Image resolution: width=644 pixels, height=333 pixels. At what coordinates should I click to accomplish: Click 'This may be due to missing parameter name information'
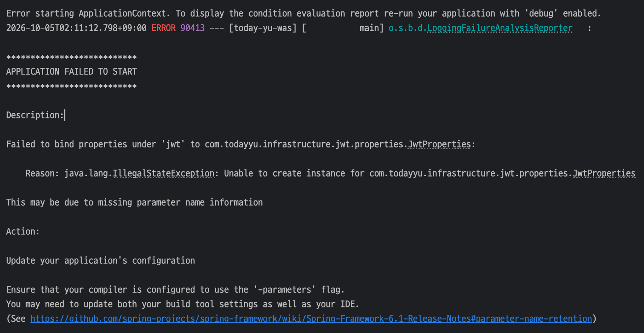coord(135,202)
